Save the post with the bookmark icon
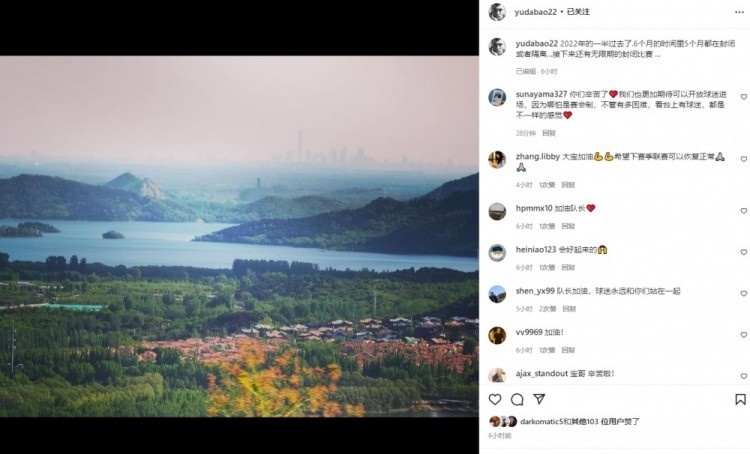This screenshot has width=750, height=454. (x=740, y=399)
